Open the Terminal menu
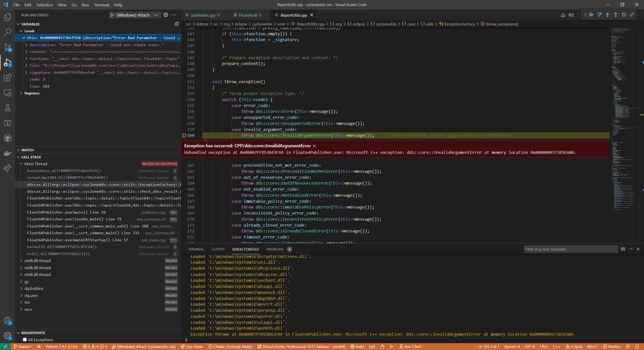 101,5
